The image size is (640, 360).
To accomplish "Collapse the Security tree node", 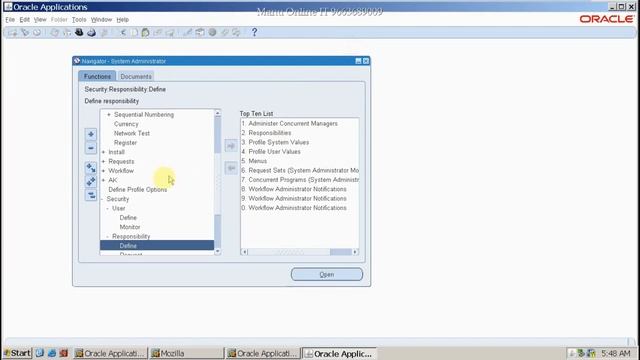I will [x=102, y=199].
